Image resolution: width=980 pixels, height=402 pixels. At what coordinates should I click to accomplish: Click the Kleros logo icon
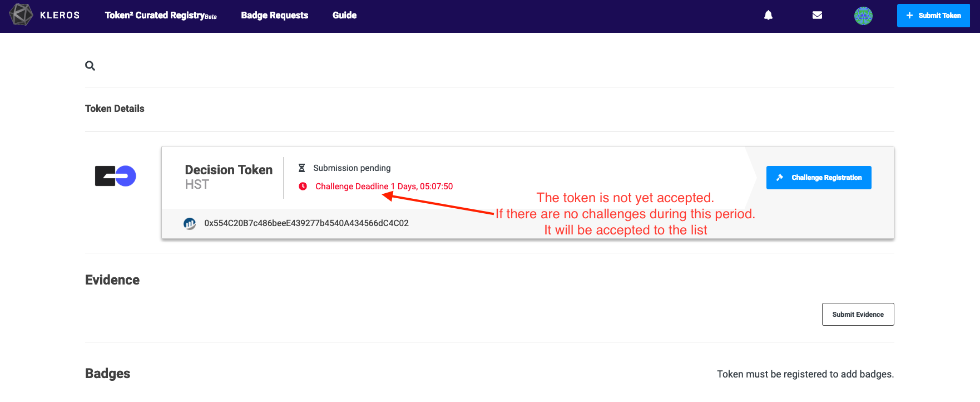point(21,15)
